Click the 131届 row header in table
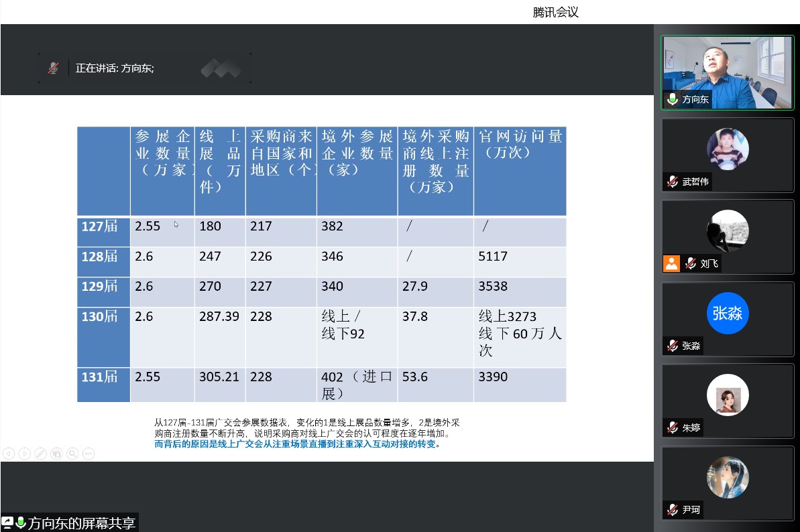The image size is (800, 532). coord(100,377)
